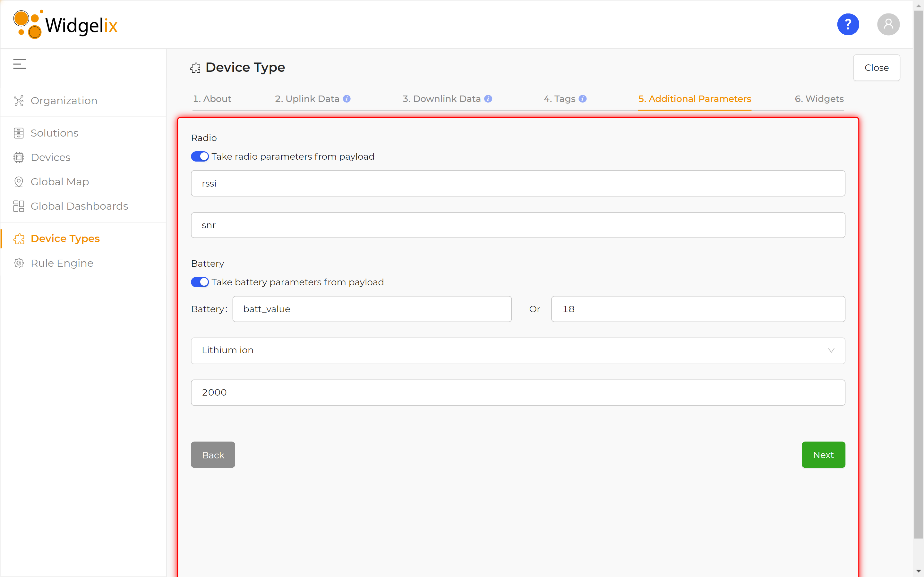Screen dimensions: 924x577
Task: Turn off take battery parameters toggle
Action: tap(200, 282)
